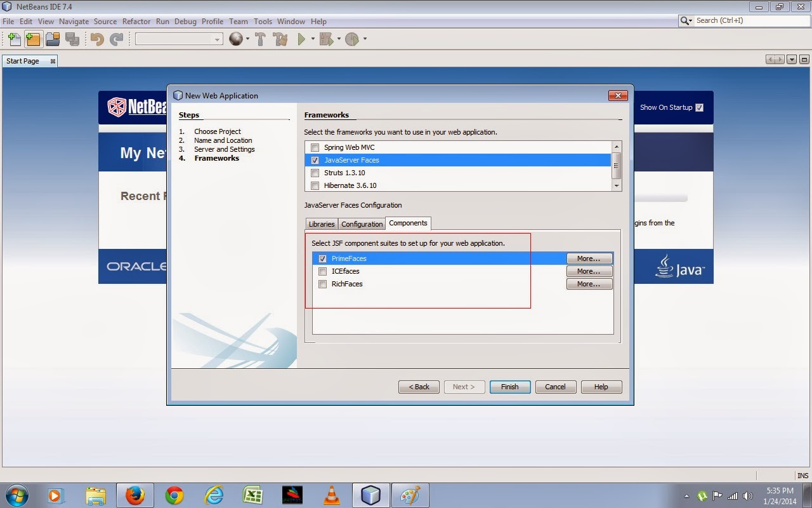This screenshot has width=812, height=508.
Task: Open VLC media player from taskbar
Action: pyautogui.click(x=331, y=495)
